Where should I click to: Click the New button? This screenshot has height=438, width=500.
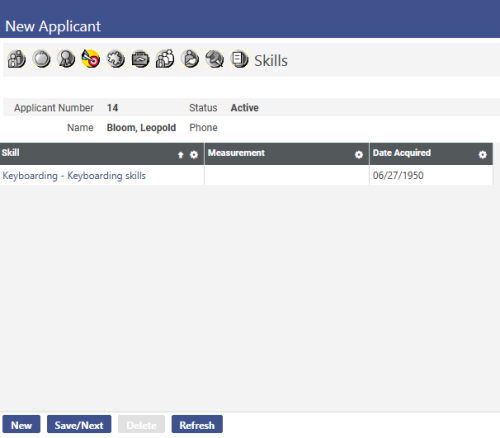click(21, 424)
